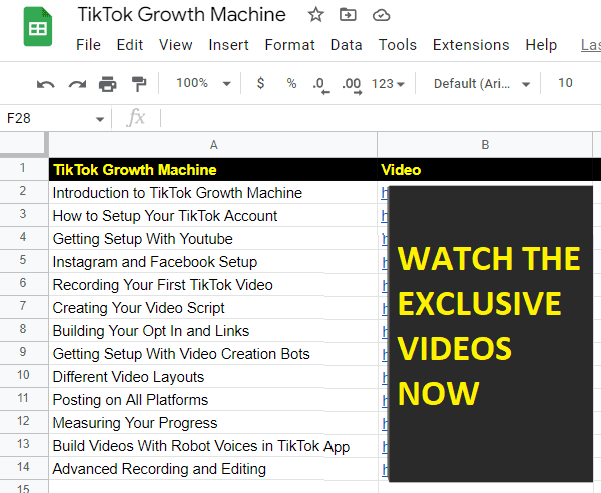The image size is (601, 493).
Task: Click the document title TikTok Growth Machine
Action: [x=181, y=15]
